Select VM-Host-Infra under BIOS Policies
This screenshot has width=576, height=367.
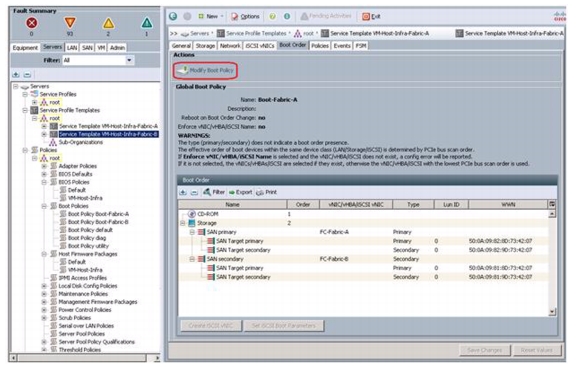coord(85,198)
